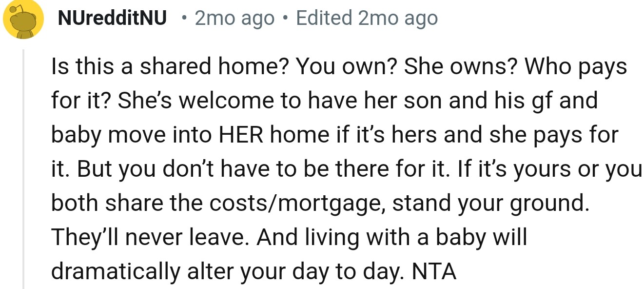Click the NUredditNU Snoo avatar
644x289 pixels.
[23, 20]
